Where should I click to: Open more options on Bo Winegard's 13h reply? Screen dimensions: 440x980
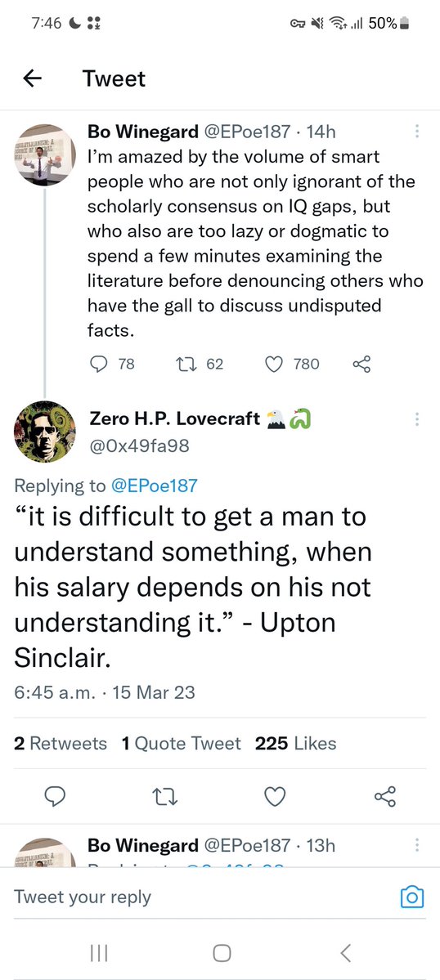[417, 845]
